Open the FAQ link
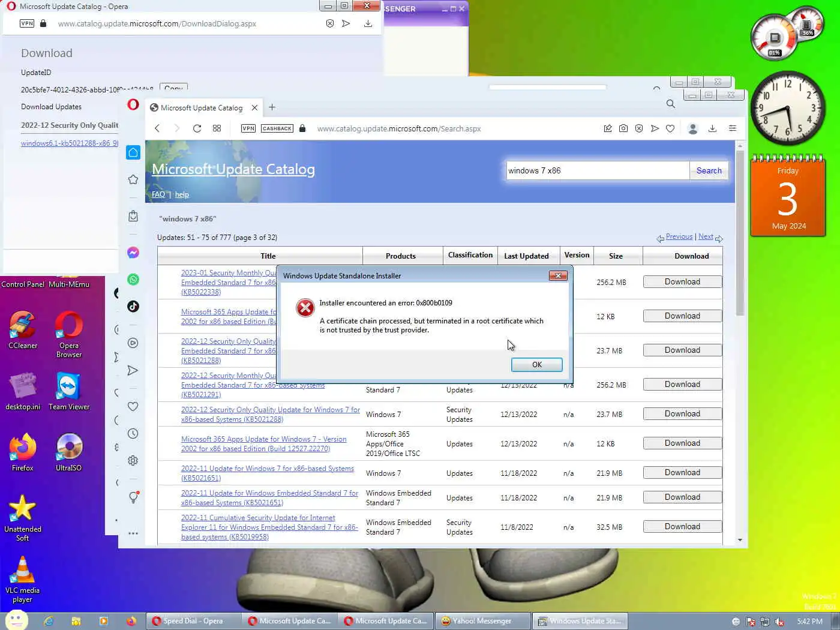The height and width of the screenshot is (630, 840). [158, 194]
